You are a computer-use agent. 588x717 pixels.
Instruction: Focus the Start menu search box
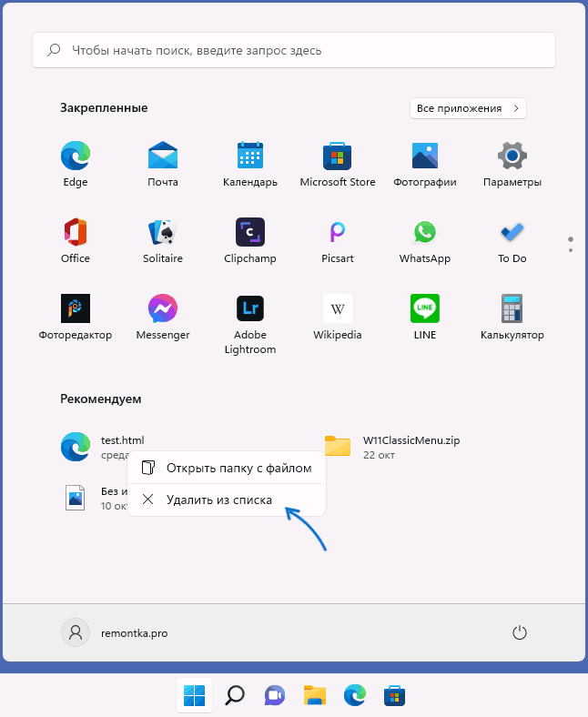coord(294,50)
